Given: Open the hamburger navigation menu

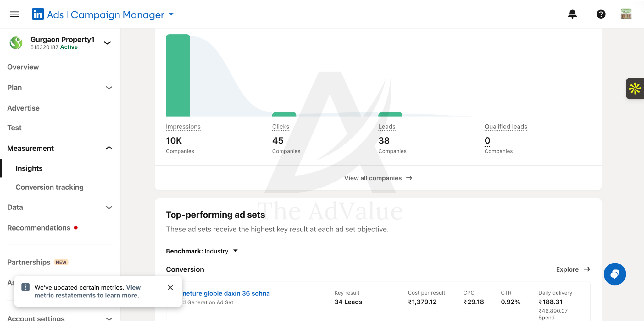Looking at the screenshot, I should pyautogui.click(x=14, y=14).
